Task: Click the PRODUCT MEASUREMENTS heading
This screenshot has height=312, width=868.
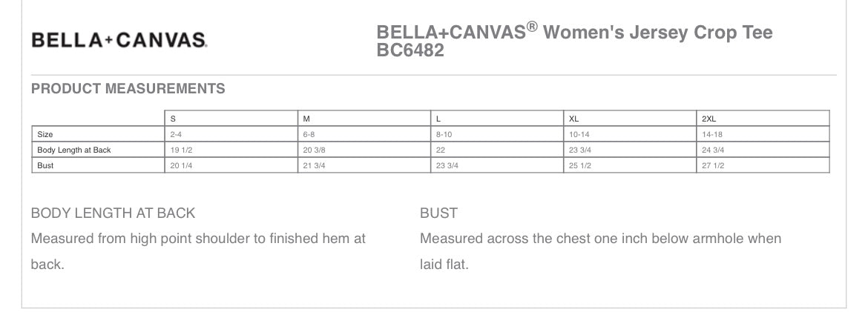Action: pos(128,88)
